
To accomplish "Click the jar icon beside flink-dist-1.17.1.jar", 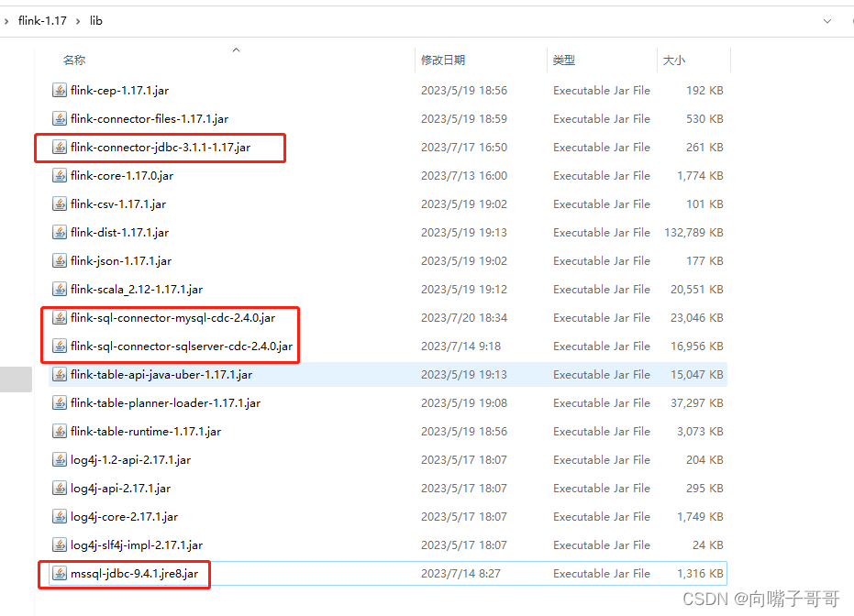I will click(x=59, y=232).
